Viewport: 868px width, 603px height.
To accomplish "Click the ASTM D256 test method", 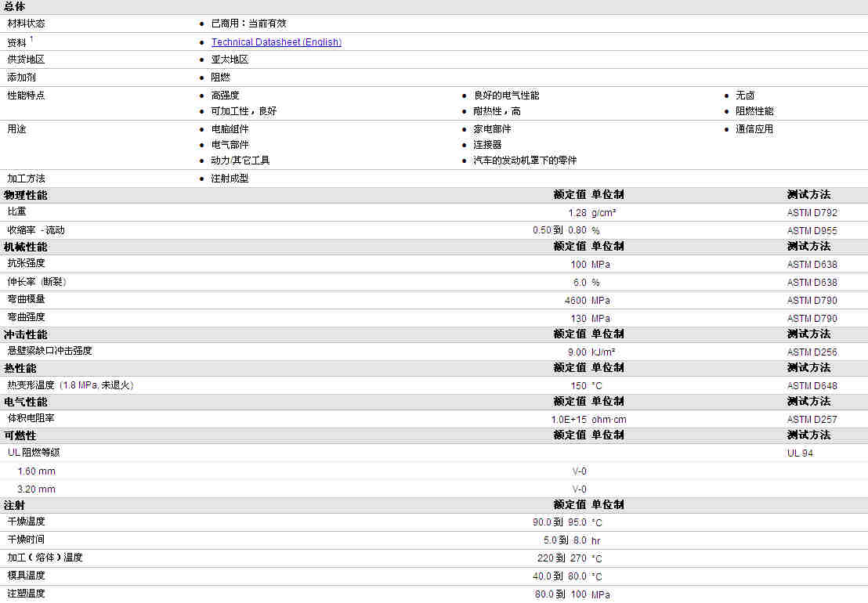I will point(812,352).
